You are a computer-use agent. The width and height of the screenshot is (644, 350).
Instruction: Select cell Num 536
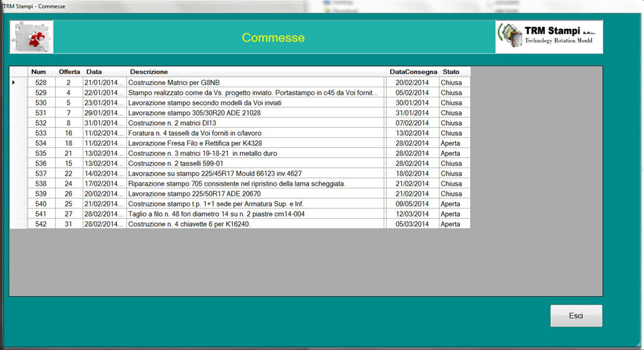(41, 163)
